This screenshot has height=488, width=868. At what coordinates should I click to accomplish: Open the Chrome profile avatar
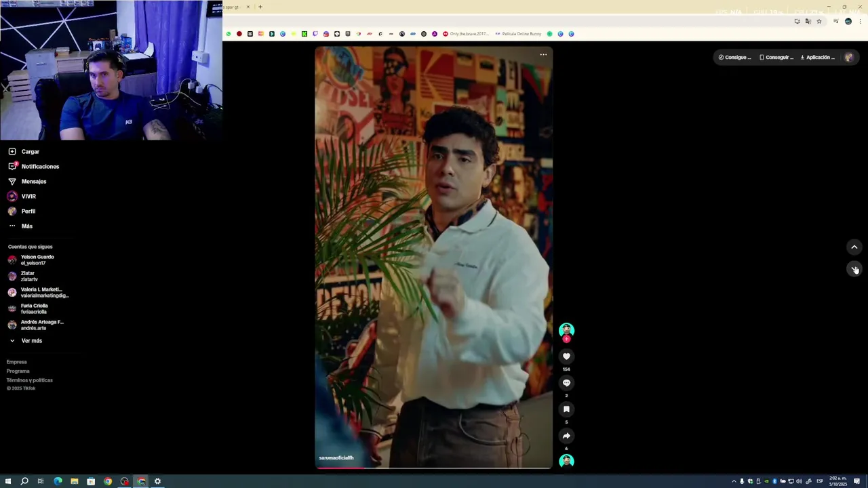tap(848, 22)
